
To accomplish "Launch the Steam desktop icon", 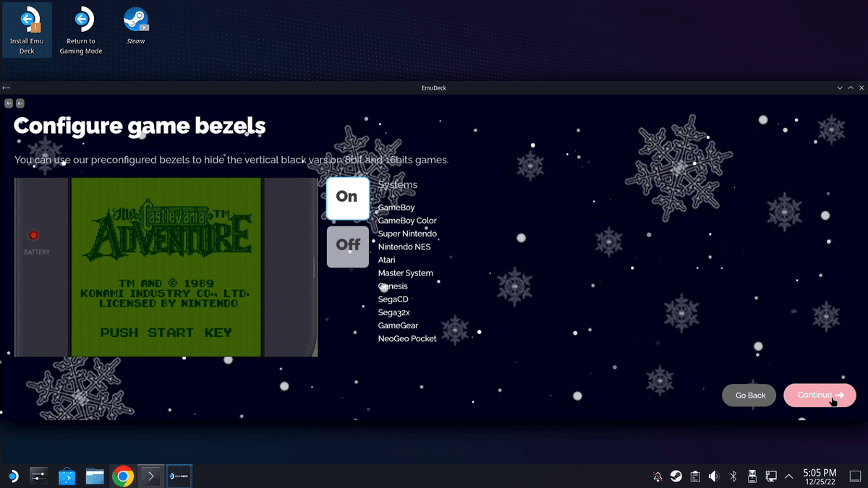I will (135, 27).
